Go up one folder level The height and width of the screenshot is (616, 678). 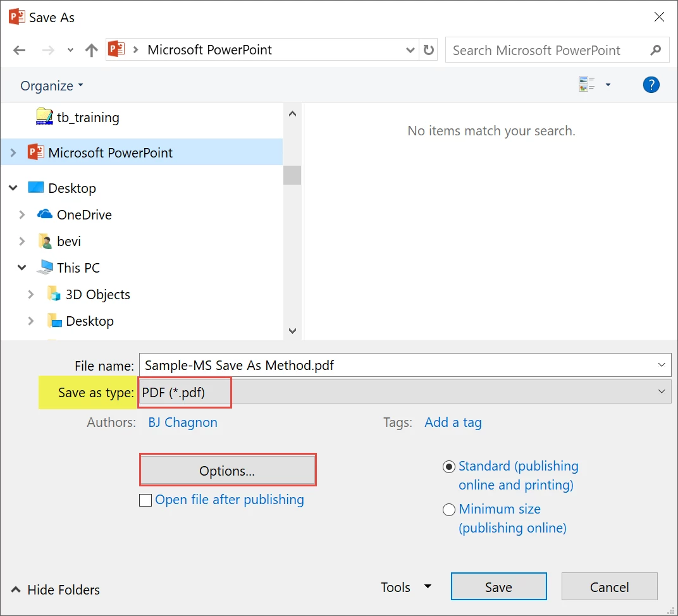[x=91, y=50]
